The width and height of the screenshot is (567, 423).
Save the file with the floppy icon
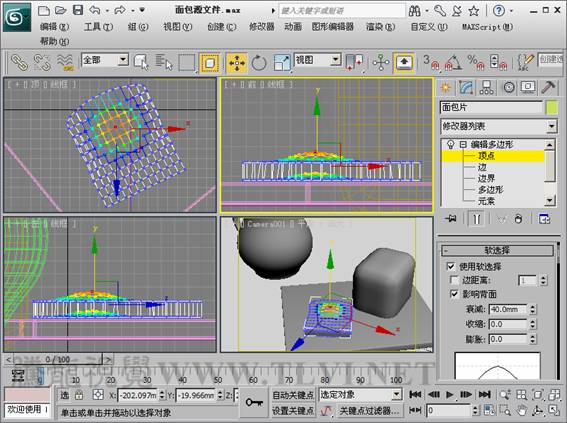pos(78,10)
